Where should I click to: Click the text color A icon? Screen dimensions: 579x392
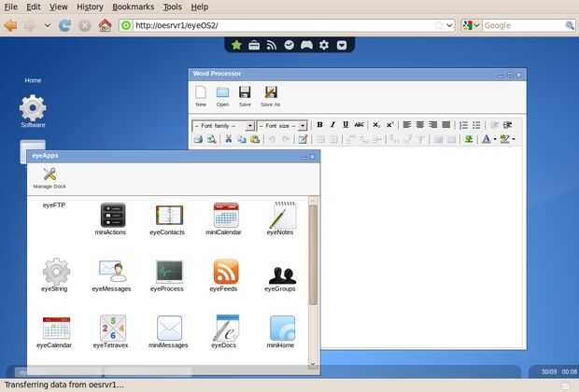click(x=486, y=139)
